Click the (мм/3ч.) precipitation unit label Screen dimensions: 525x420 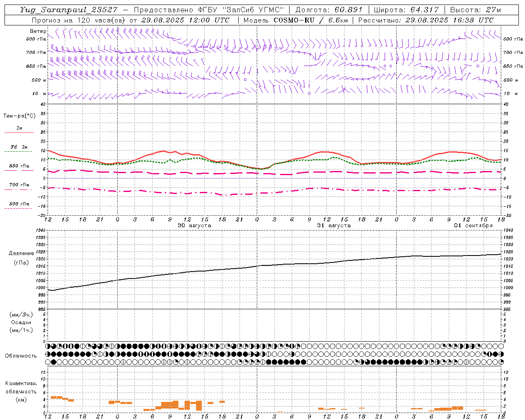pos(21,315)
